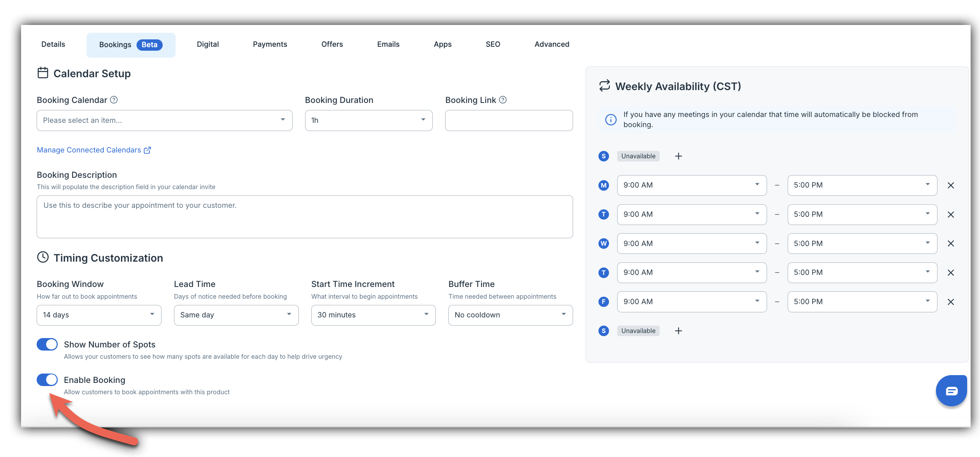Viewport: 980px width, 457px height.
Task: Switch to the Payments tab
Action: point(270,44)
